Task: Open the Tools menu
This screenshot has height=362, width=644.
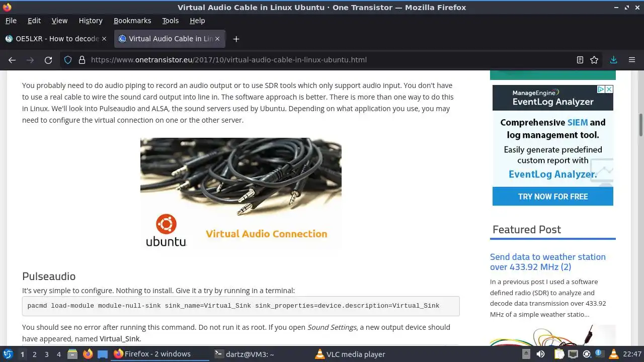Action: pos(171,21)
